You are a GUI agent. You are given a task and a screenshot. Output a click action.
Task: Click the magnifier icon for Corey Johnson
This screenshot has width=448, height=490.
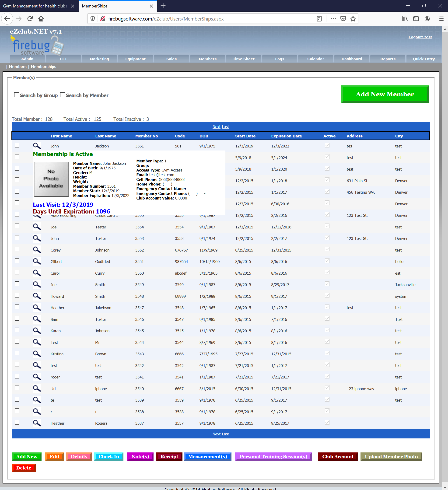[x=37, y=250]
